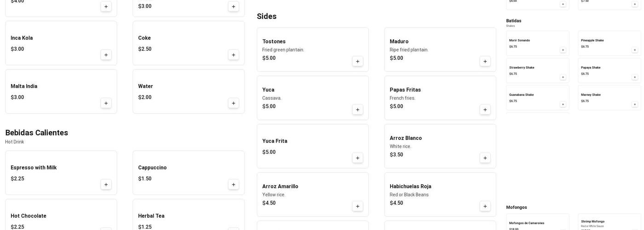
Task: Add Tostones side to order
Action: point(357,61)
